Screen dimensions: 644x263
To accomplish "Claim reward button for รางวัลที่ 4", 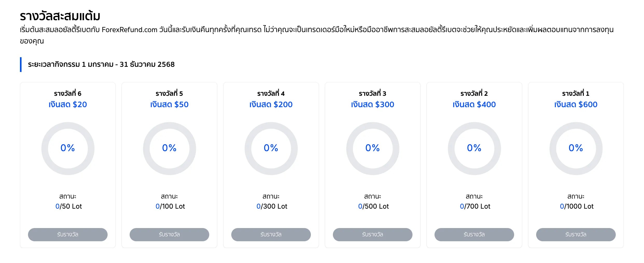I will click(x=271, y=235).
